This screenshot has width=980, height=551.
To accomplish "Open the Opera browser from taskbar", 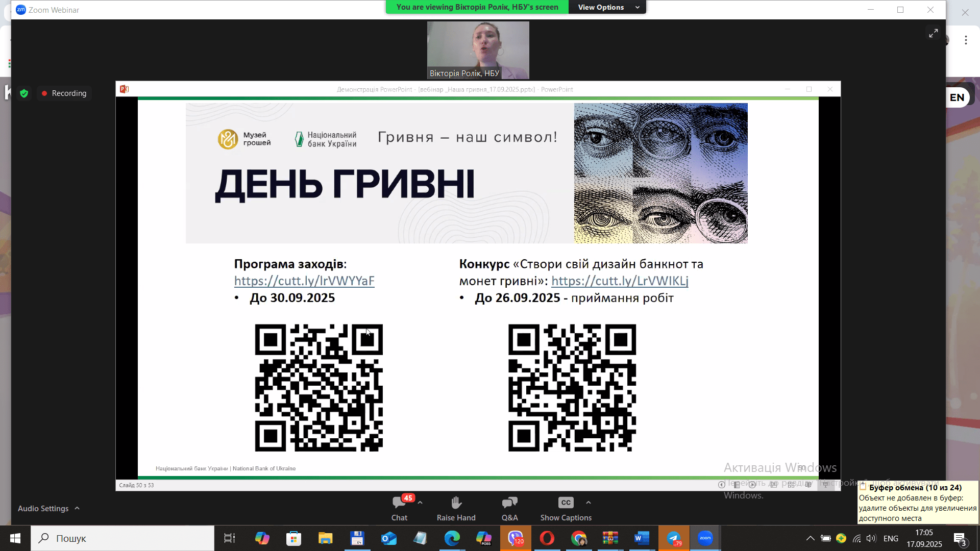I will point(547,538).
